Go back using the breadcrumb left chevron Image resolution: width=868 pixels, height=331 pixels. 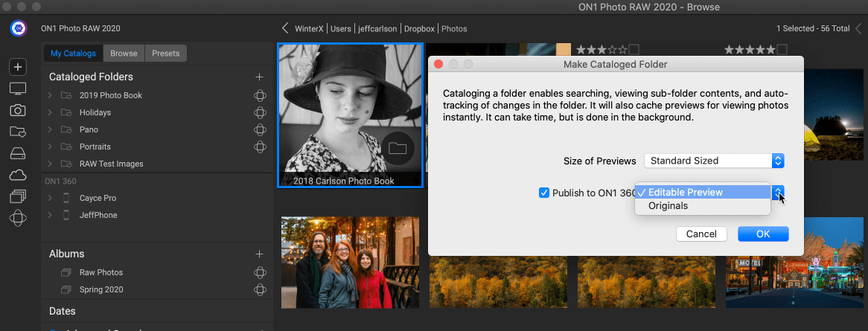click(286, 28)
